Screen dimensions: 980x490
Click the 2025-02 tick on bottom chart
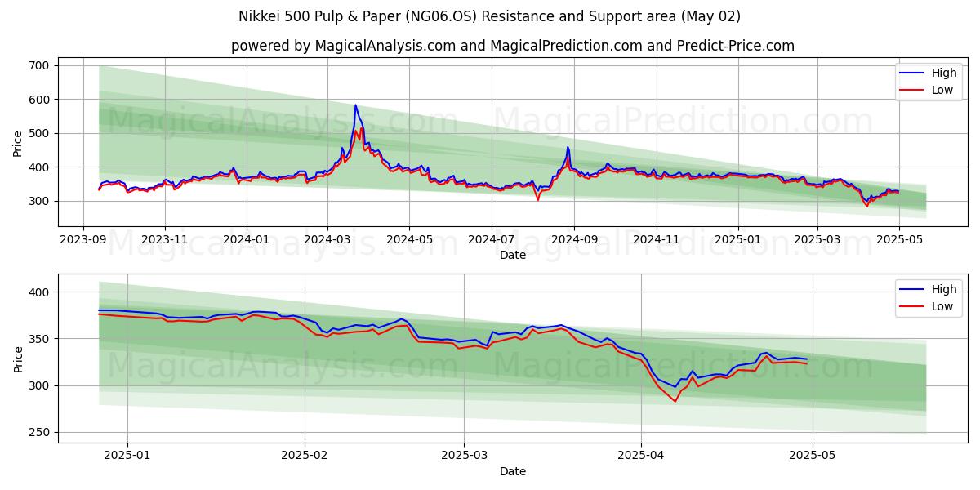304,456
